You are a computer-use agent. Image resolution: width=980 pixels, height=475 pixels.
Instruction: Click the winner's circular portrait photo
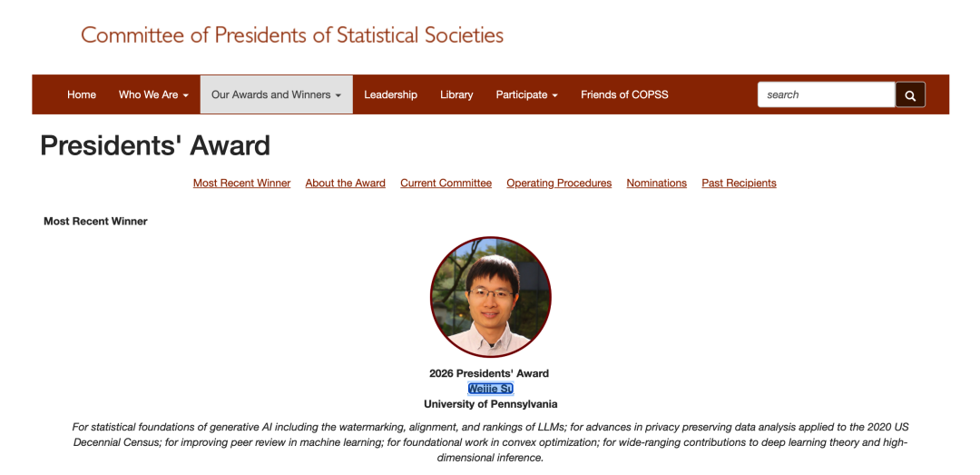click(491, 297)
